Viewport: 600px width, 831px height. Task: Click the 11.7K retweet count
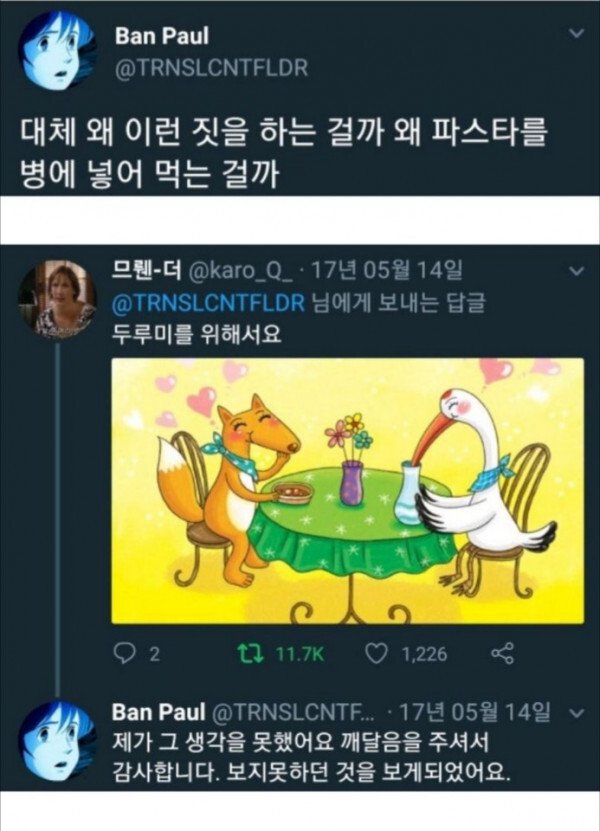pyautogui.click(x=299, y=655)
